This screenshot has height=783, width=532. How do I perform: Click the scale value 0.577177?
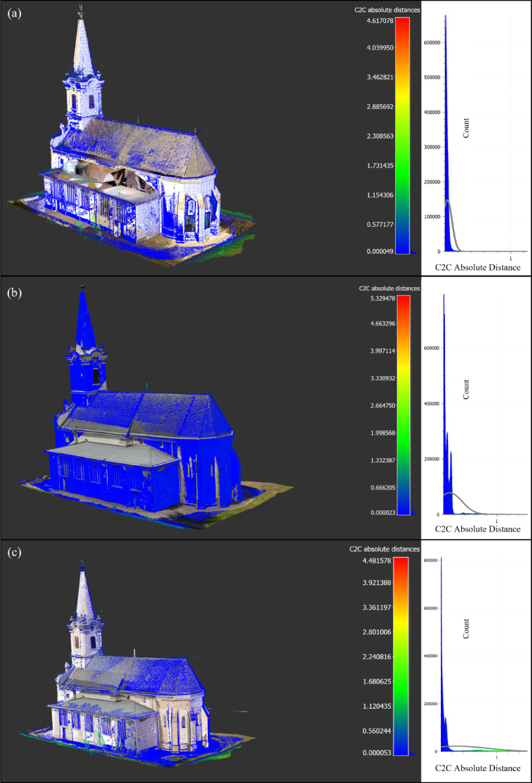[380, 225]
